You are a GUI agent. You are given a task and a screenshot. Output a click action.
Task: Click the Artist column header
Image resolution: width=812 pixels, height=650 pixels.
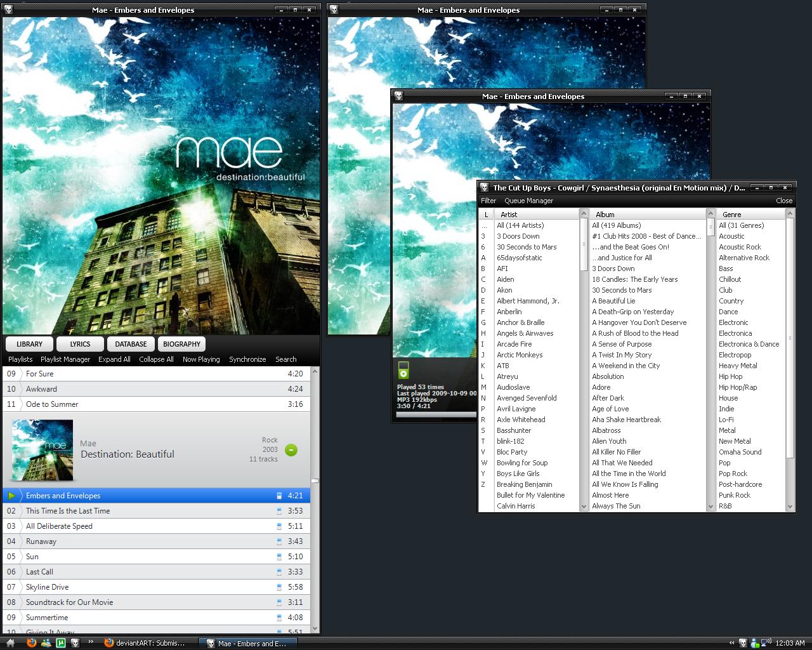[x=538, y=215]
